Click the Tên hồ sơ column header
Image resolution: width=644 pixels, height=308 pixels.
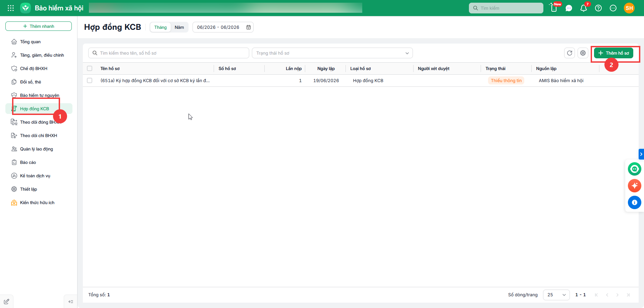tap(110, 68)
